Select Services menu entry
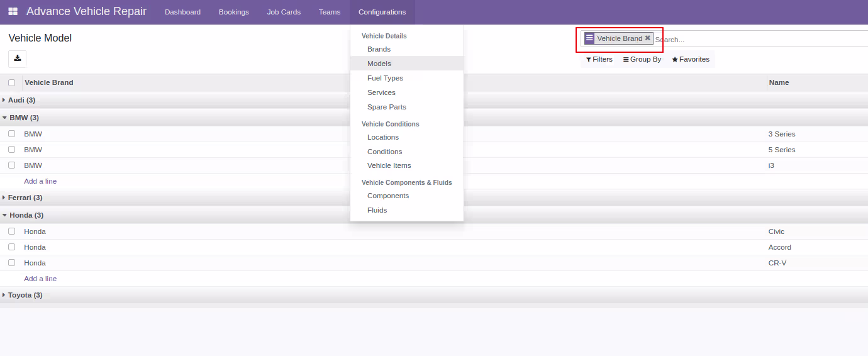Screen dimensions: 868x356 (x=407, y=92)
